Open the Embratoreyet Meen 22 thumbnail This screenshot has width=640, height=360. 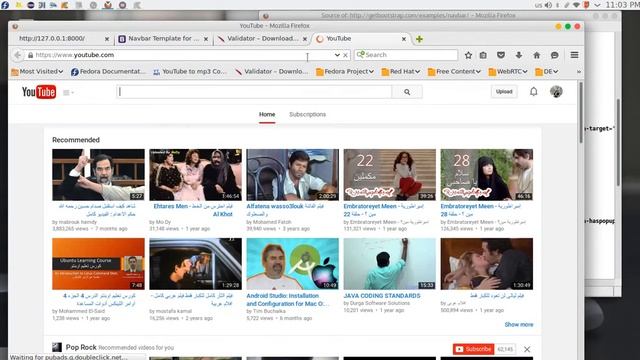[389, 175]
